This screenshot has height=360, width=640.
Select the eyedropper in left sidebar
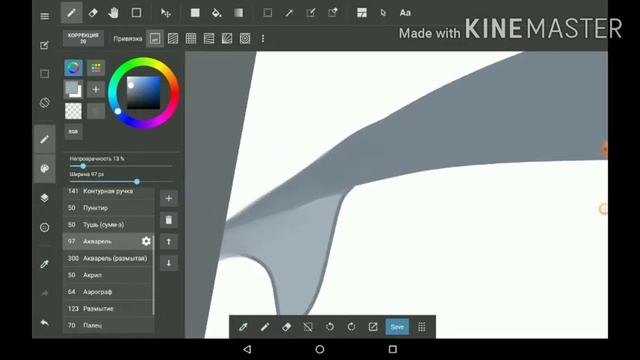pos(44,264)
